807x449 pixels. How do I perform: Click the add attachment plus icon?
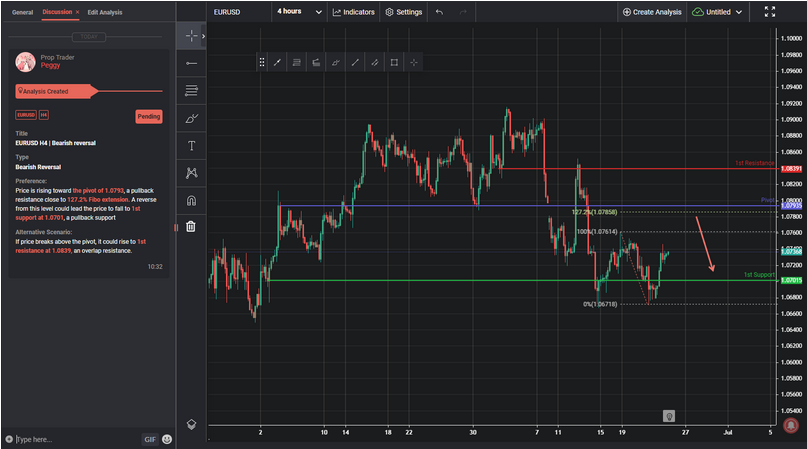(9, 439)
